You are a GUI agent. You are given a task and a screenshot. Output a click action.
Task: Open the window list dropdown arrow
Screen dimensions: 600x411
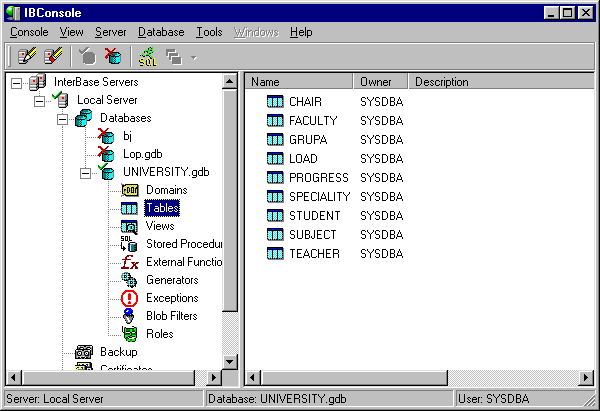click(194, 58)
